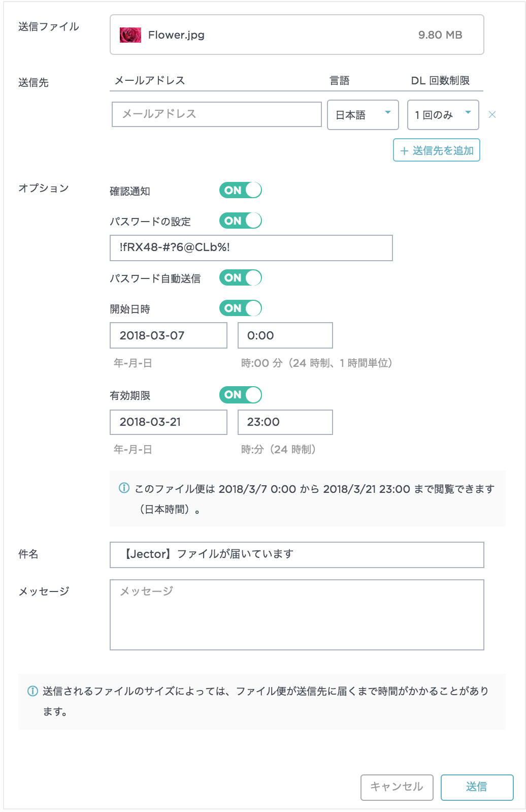Click the Flower.jpg rose thumbnail
The width and height of the screenshot is (526, 812).
coord(130,35)
